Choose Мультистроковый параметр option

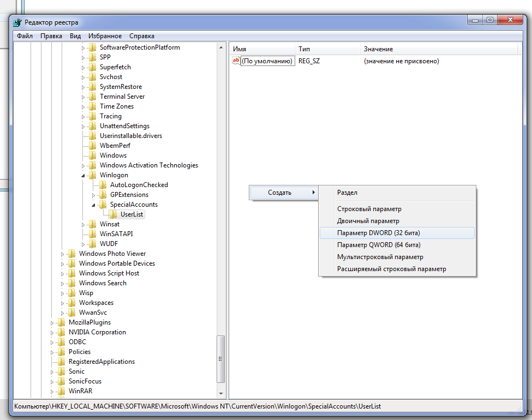[397, 257]
